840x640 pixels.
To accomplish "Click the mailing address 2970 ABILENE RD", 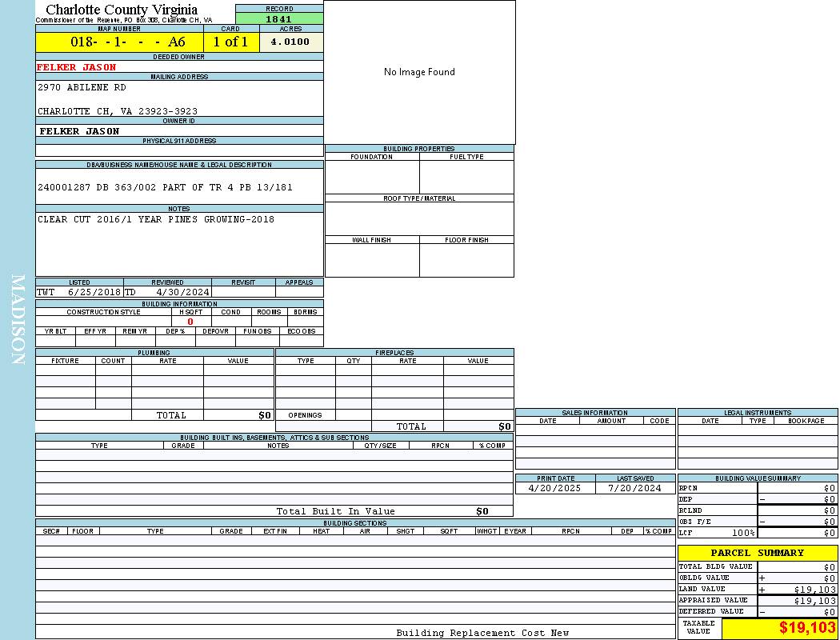I will [x=82, y=87].
